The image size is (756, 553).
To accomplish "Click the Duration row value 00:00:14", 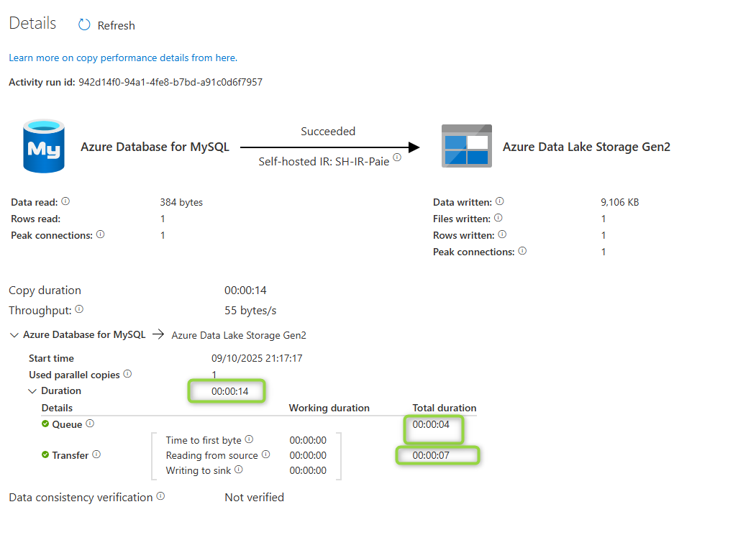I will (x=229, y=391).
